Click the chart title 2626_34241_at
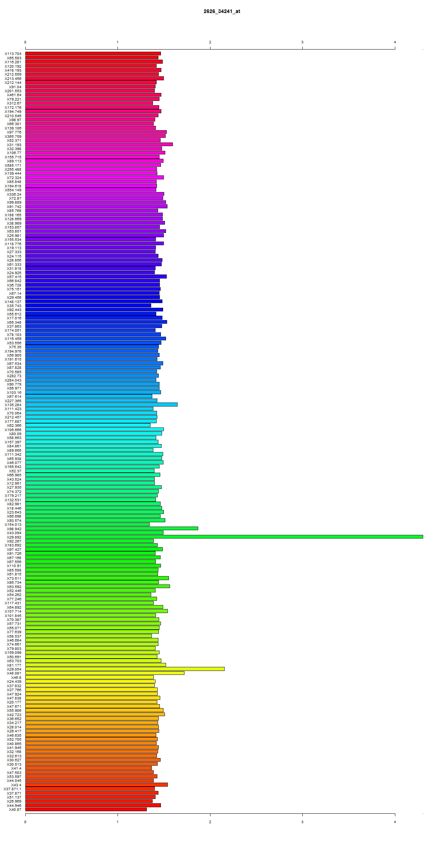This screenshot has height=868, width=434. tap(222, 11)
